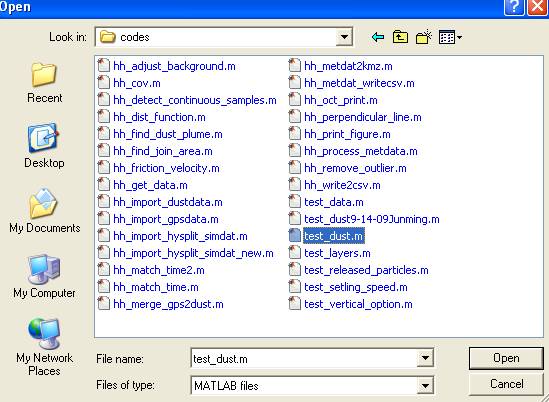
Task: Click the Open button
Action: [x=506, y=358]
